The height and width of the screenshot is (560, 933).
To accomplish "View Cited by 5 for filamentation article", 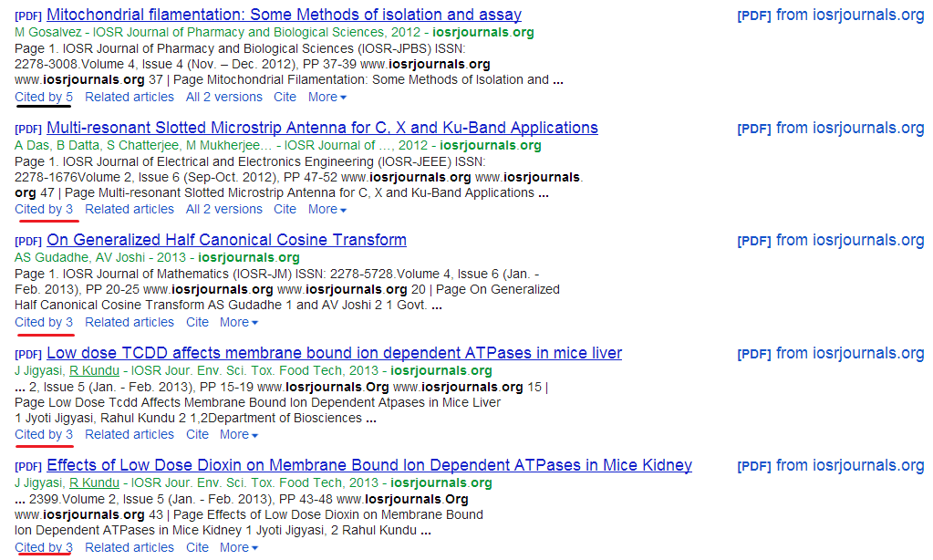I will [43, 97].
